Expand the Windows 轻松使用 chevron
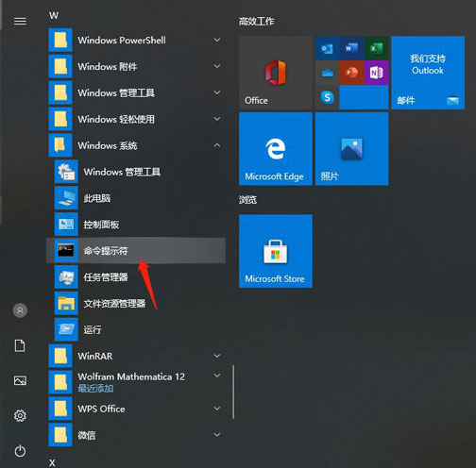This screenshot has width=476, height=468. tap(217, 119)
